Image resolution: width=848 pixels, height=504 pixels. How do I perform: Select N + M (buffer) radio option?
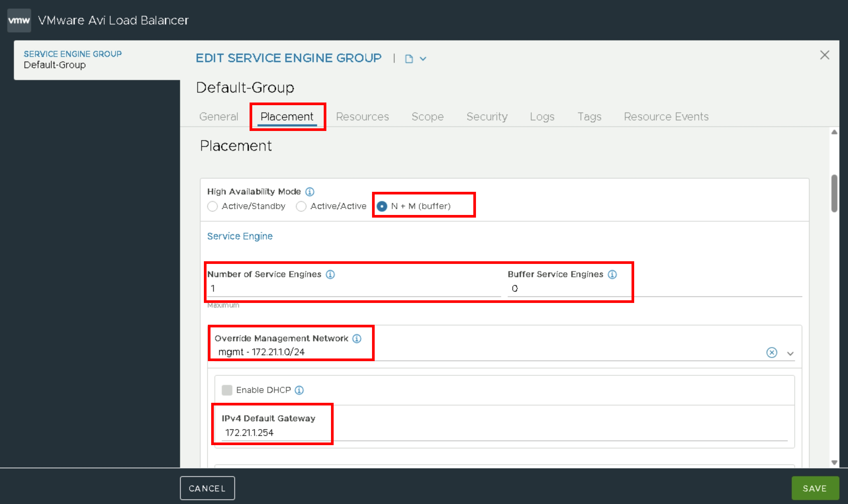click(382, 206)
